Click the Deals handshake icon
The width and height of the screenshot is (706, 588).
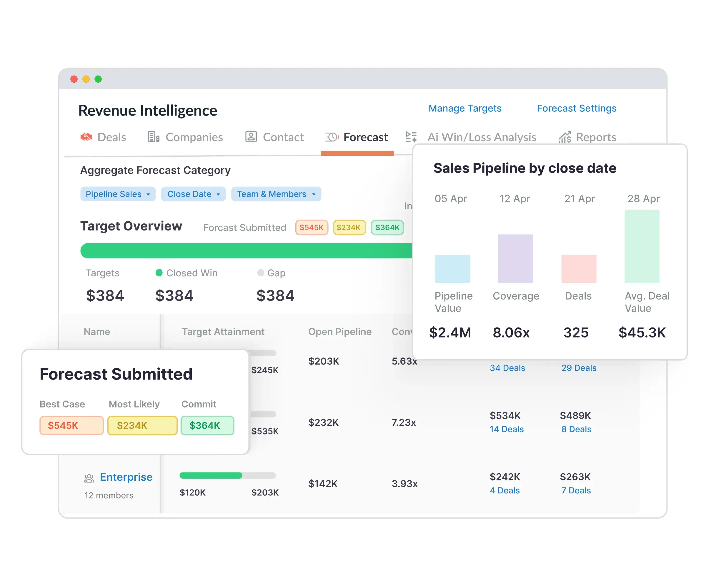(x=86, y=137)
